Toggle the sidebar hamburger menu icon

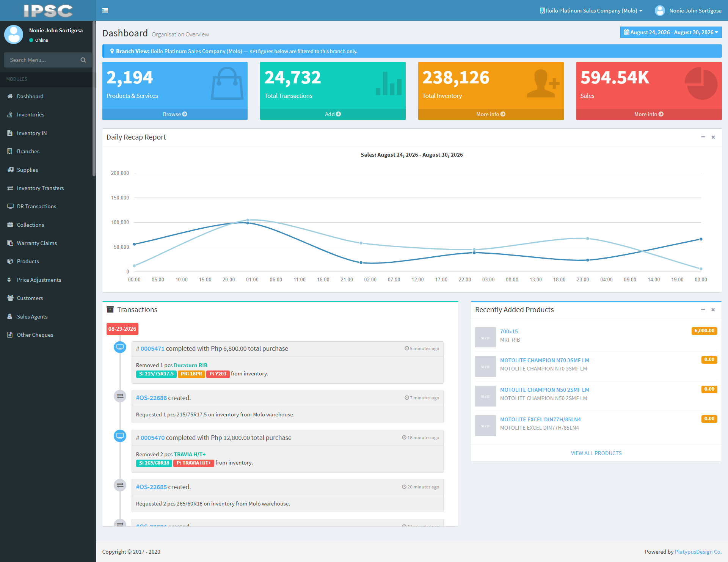(x=105, y=10)
